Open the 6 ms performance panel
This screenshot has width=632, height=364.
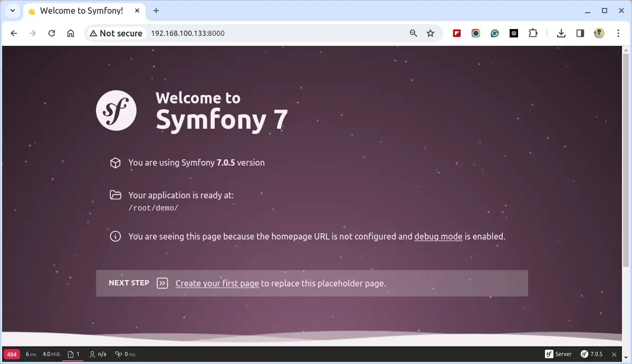point(31,354)
